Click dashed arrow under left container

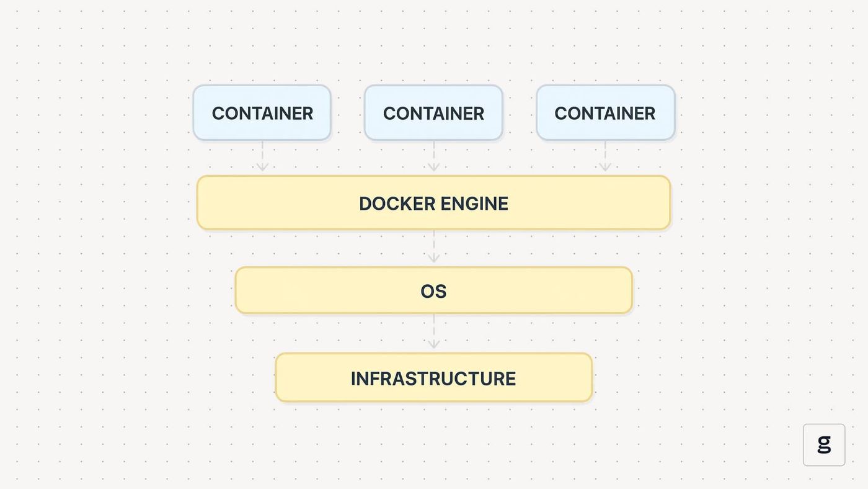[262, 156]
